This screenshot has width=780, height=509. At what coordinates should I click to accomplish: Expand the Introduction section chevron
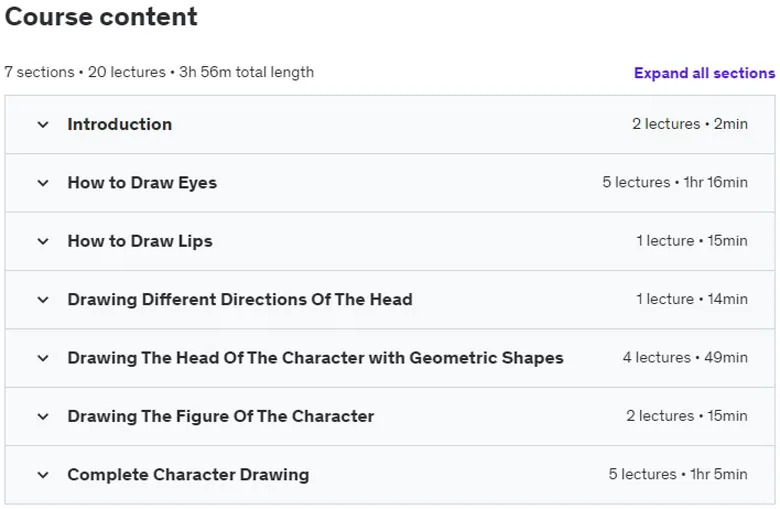43,124
